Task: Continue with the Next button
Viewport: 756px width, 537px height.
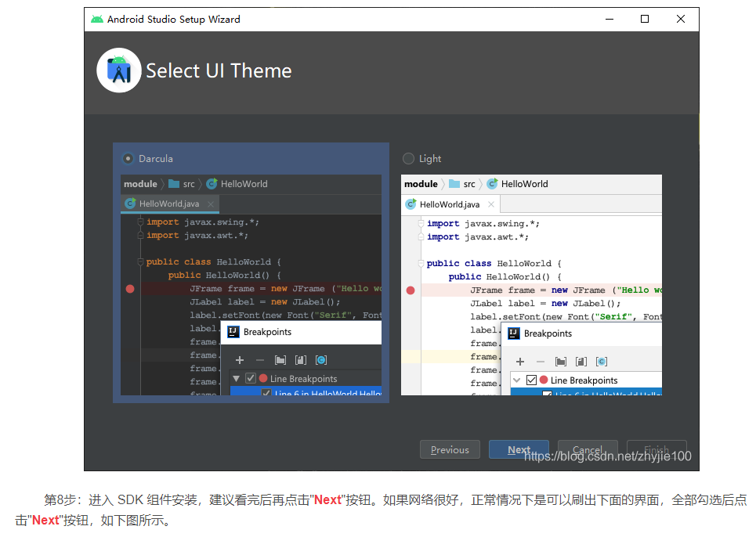Action: point(519,450)
